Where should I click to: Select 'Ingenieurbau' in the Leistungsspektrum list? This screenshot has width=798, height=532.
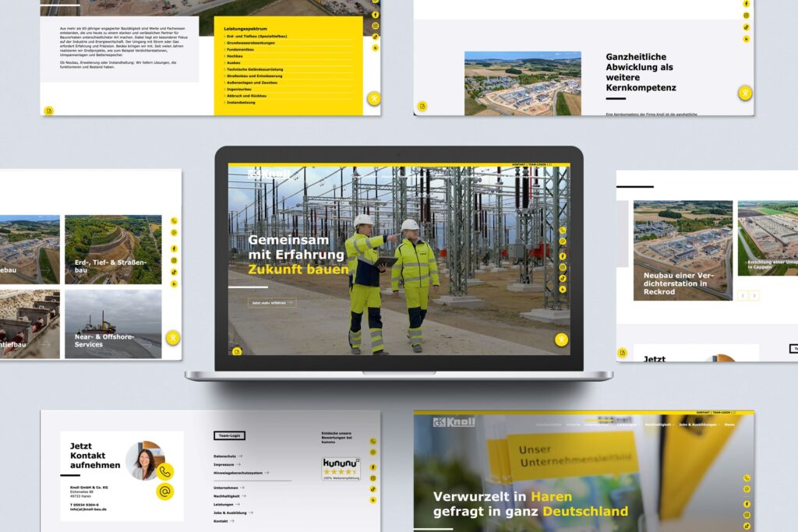[238, 89]
